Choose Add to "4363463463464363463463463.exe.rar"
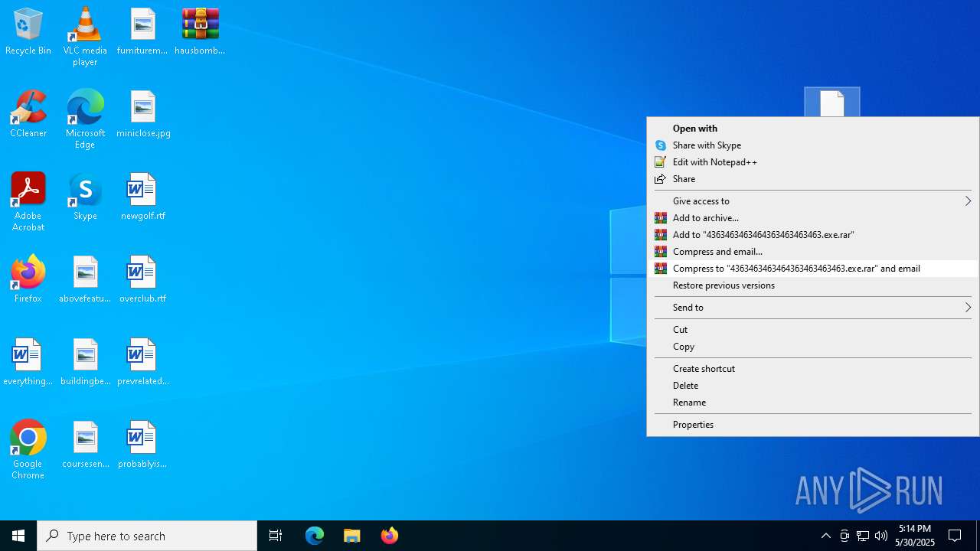The height and width of the screenshot is (551, 980). tap(813, 235)
